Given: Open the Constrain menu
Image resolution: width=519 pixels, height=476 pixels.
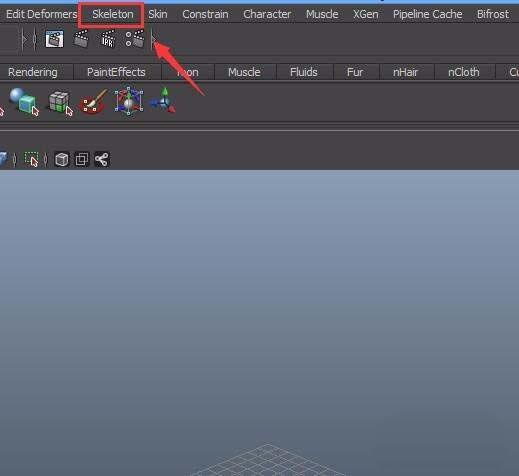Looking at the screenshot, I should [205, 14].
